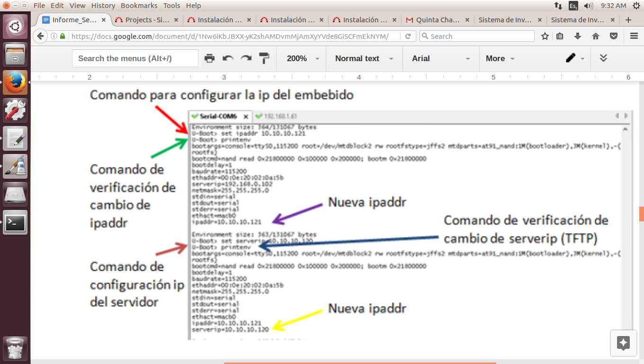
Task: Open the Arial font dropdown
Action: click(440, 58)
